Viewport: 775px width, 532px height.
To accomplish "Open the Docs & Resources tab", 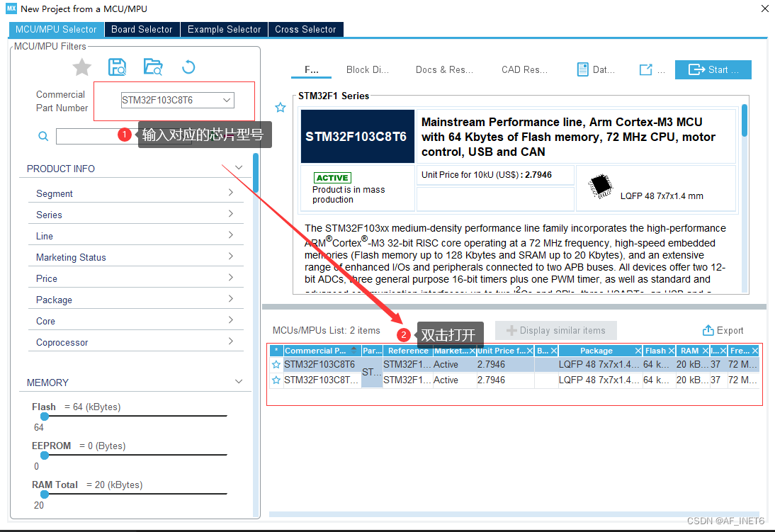I will click(x=444, y=69).
